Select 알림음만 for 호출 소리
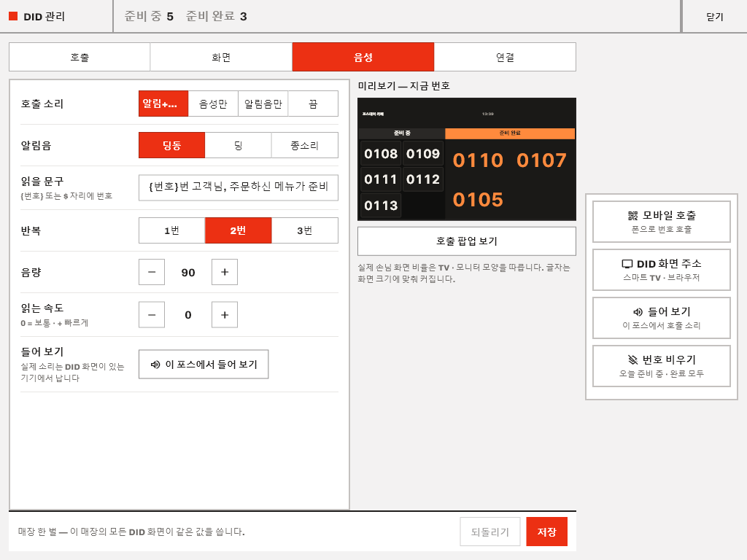Viewport: 747px width, 560px height. point(263,104)
